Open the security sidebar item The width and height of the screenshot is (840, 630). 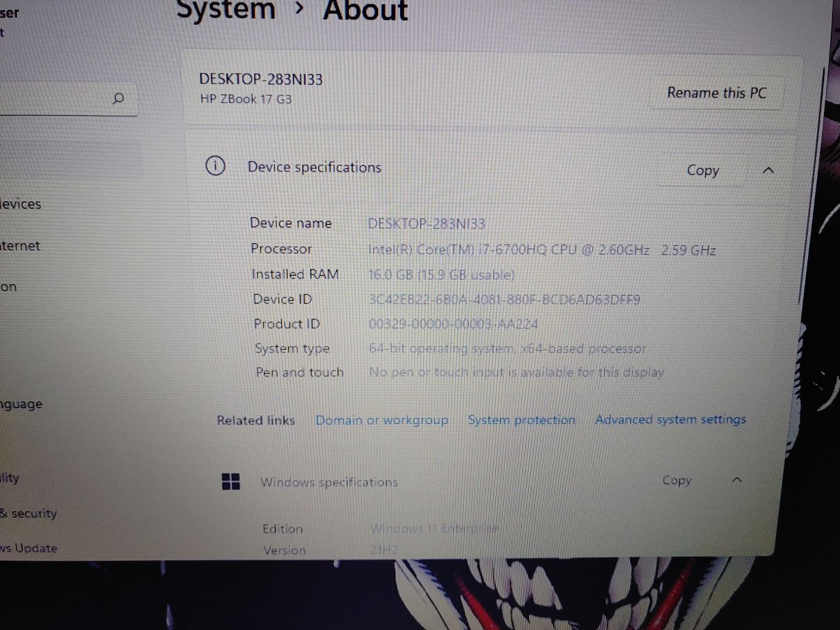tap(29, 513)
